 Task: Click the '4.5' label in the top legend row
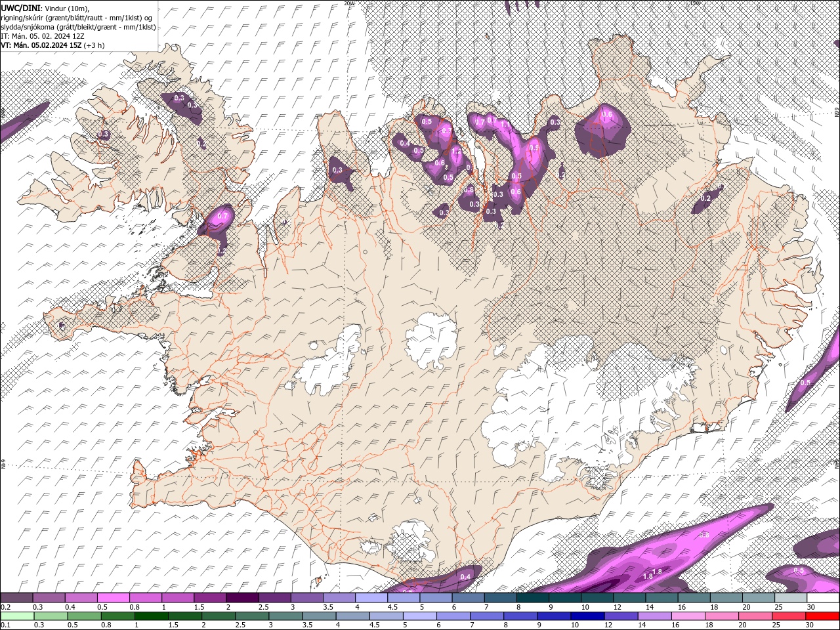(x=392, y=607)
